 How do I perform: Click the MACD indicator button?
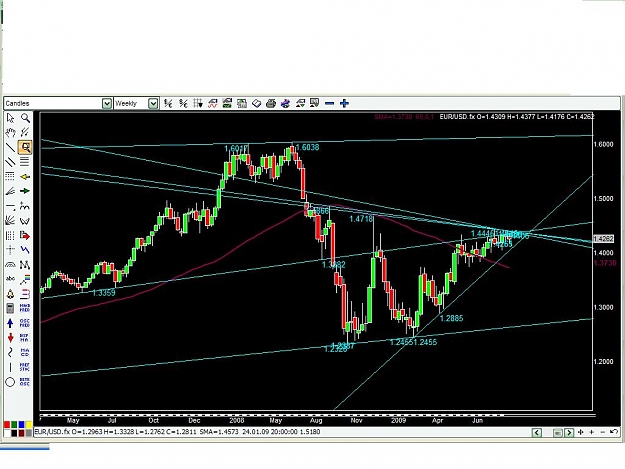[25, 352]
